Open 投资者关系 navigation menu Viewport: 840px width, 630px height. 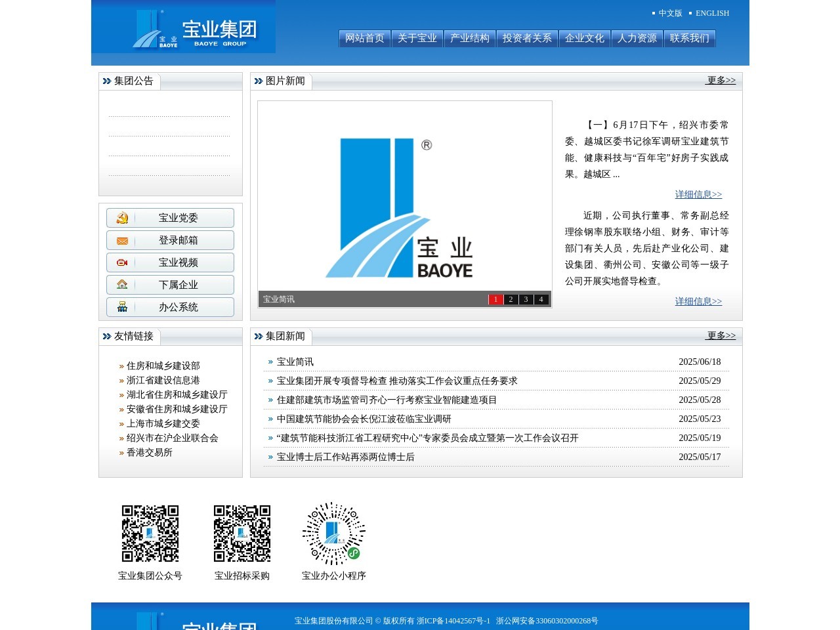pos(527,38)
